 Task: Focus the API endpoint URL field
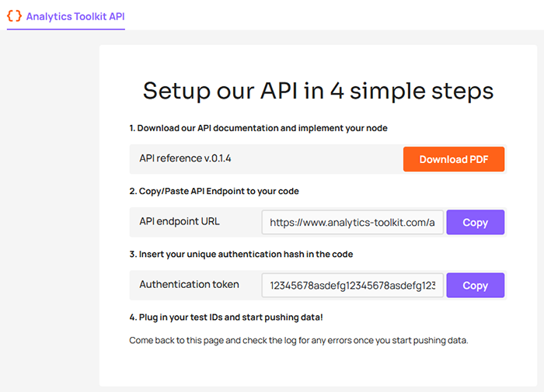point(353,222)
